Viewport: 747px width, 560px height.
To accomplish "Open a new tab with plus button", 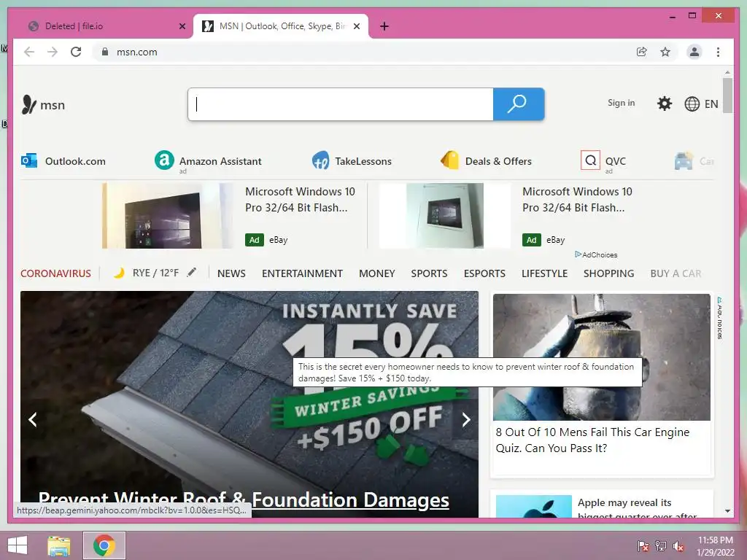I will [384, 26].
